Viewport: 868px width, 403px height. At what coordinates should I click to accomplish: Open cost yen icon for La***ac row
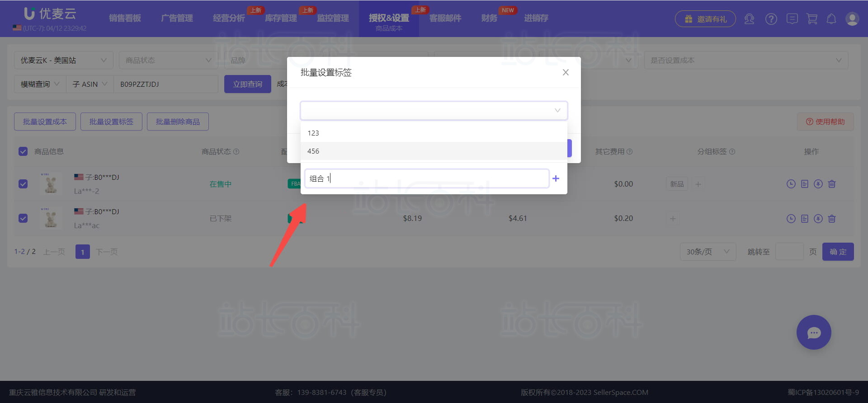[818, 219]
